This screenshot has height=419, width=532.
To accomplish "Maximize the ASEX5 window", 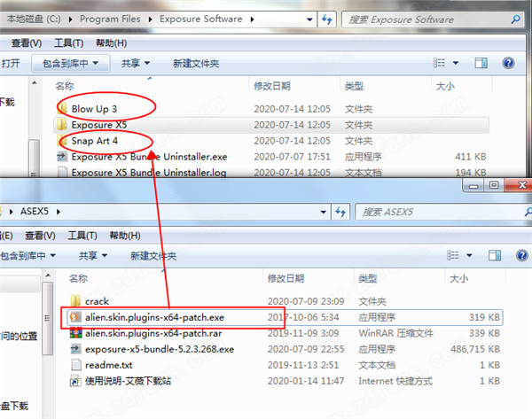I will tap(494, 185).
